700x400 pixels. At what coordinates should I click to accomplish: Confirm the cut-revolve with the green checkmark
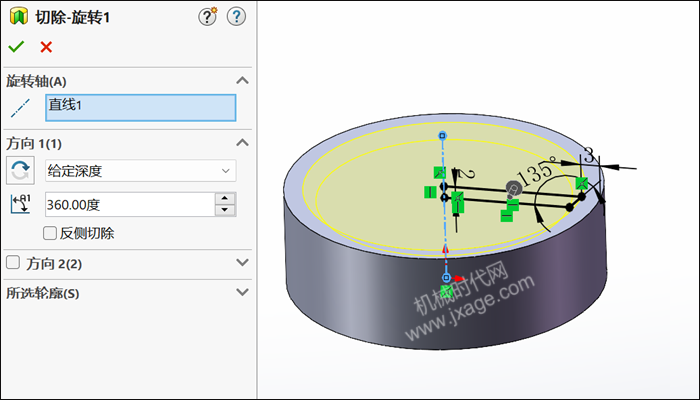pos(16,46)
